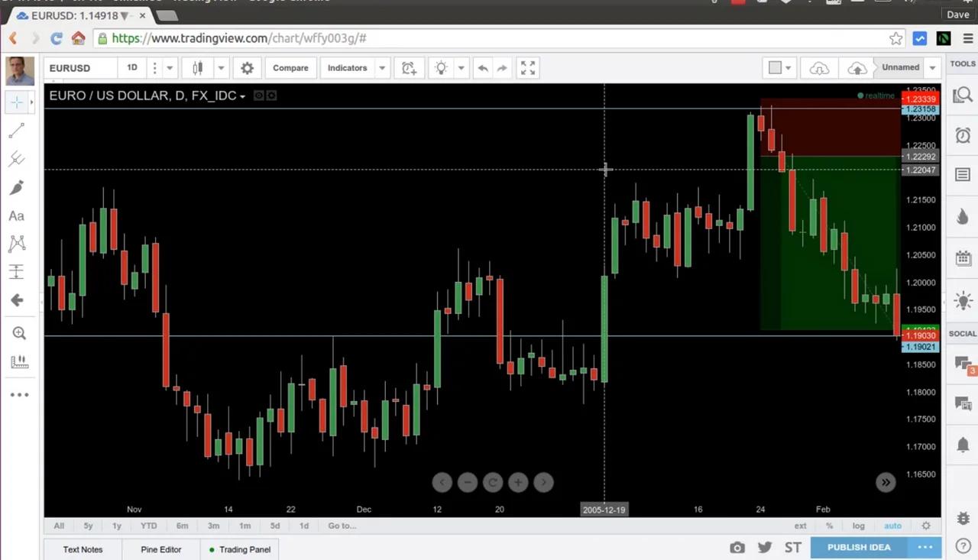Toggle auto scale on the price axis
The height and width of the screenshot is (560, 978).
pos(892,526)
